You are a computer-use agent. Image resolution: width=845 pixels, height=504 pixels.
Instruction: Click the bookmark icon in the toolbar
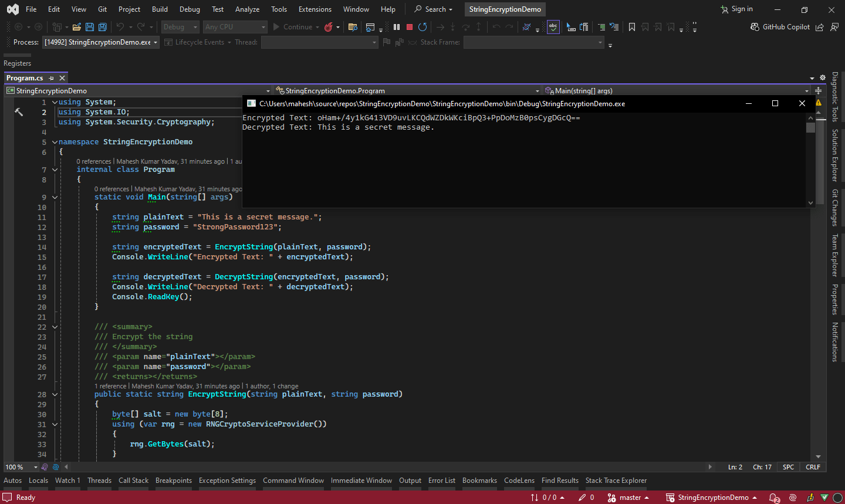[632, 27]
